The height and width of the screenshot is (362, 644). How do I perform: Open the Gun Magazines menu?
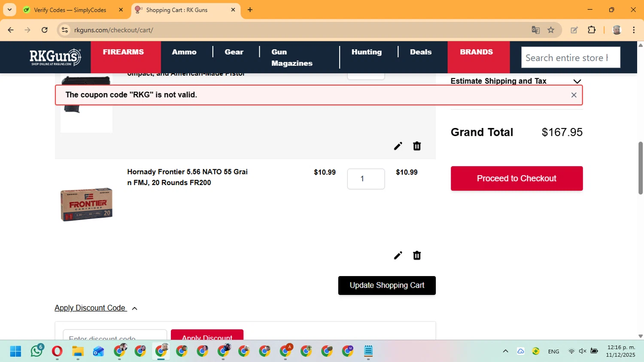[292, 58]
